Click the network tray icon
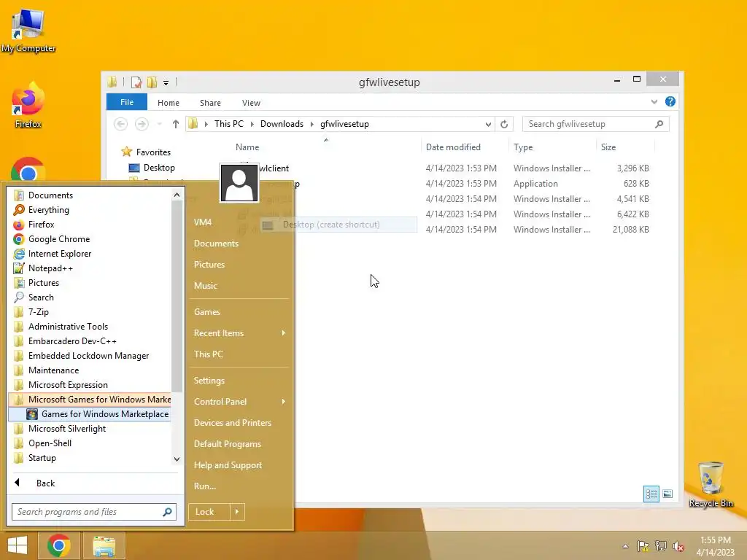This screenshot has height=560, width=747. 661,545
